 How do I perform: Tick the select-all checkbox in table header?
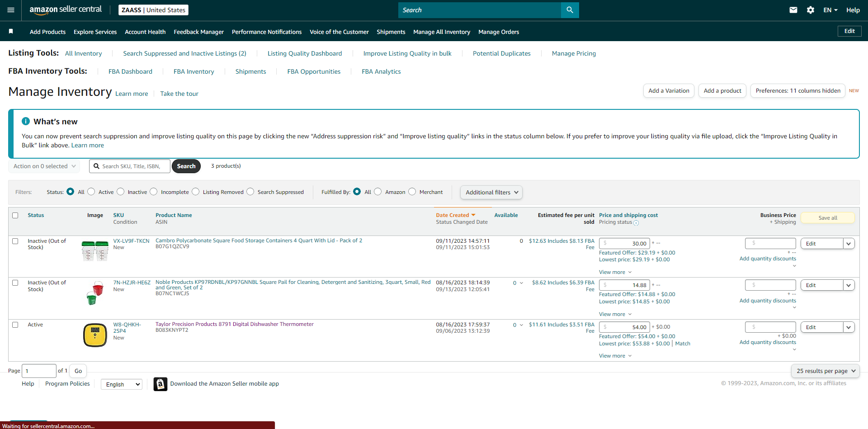[x=15, y=215]
